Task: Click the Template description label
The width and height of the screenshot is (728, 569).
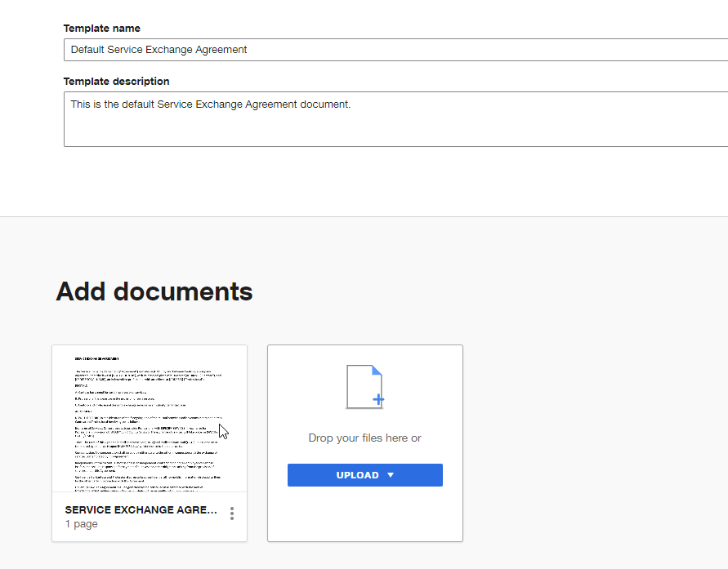Action: coord(117,82)
